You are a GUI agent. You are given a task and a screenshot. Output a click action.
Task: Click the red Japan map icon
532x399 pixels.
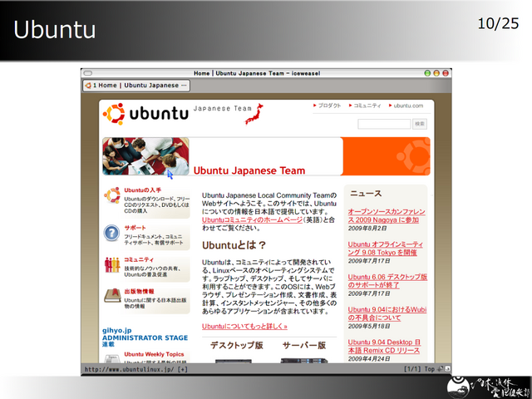[254, 113]
